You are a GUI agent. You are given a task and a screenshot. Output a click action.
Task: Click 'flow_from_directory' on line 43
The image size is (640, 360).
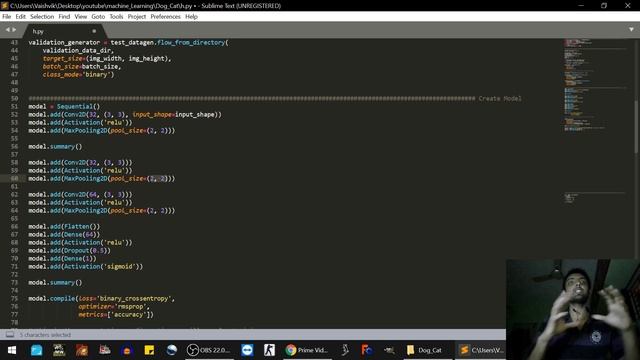pyautogui.click(x=191, y=42)
